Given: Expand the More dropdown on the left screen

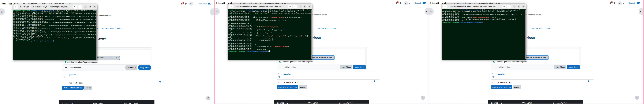Looking at the screenshot, I should (120, 29).
